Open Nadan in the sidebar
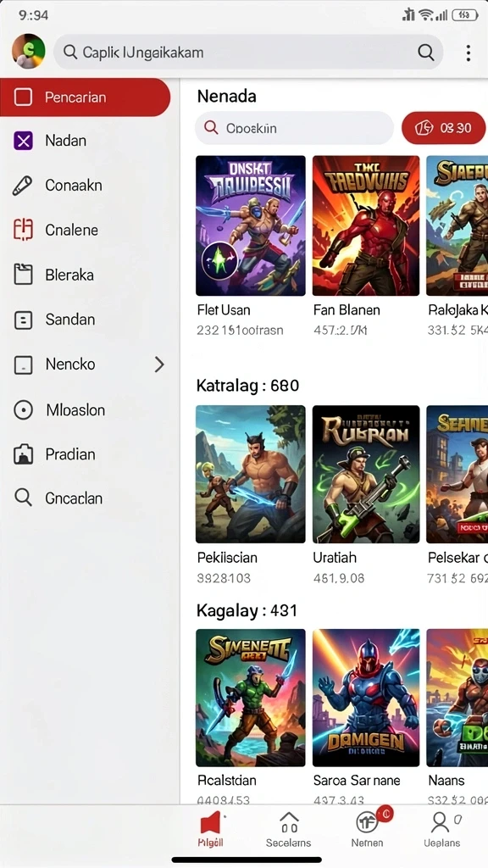The image size is (488, 868). tap(85, 142)
